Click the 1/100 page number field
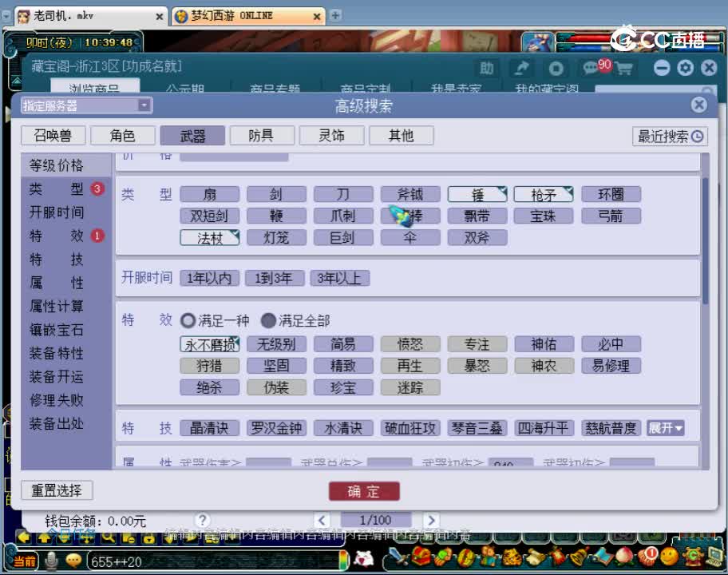The width and height of the screenshot is (728, 575). [376, 520]
